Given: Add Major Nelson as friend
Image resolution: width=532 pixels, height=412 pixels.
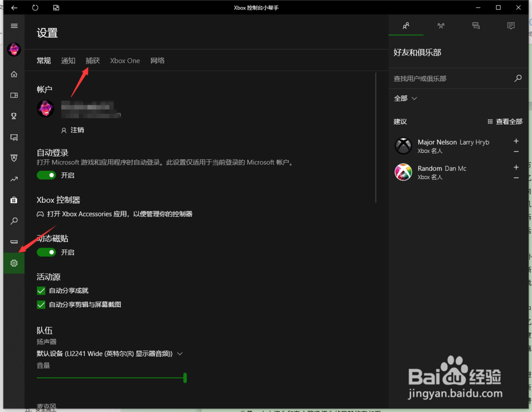Looking at the screenshot, I should (x=516, y=141).
